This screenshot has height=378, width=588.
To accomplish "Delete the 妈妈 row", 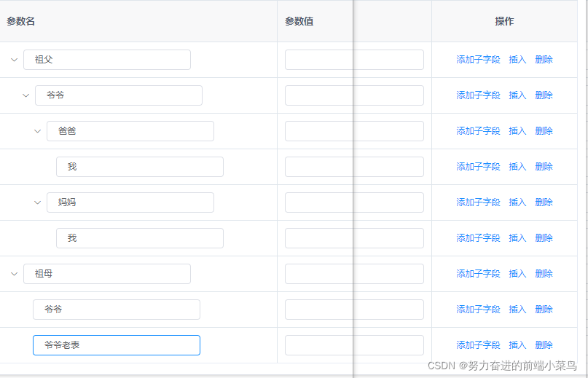I will tap(544, 202).
